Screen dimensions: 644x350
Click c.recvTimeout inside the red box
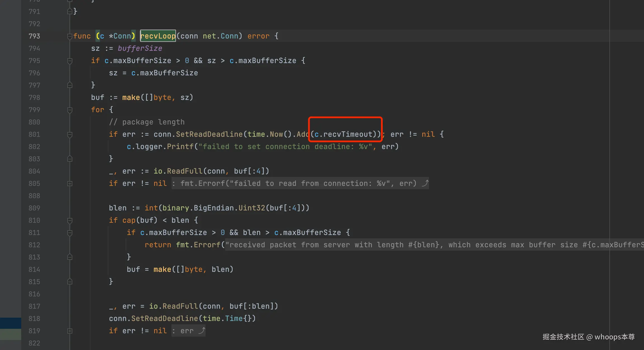click(x=344, y=134)
